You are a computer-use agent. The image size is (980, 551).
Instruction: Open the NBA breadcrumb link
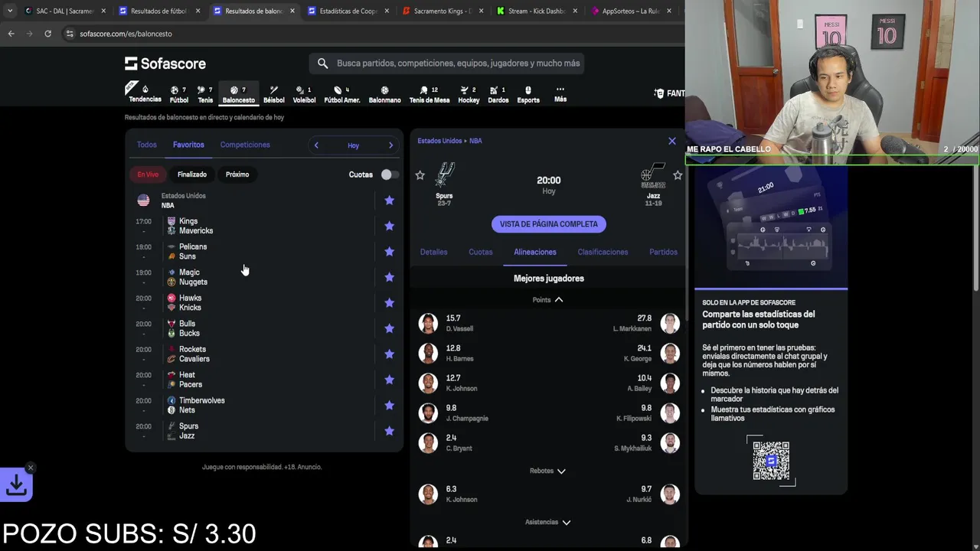click(475, 141)
